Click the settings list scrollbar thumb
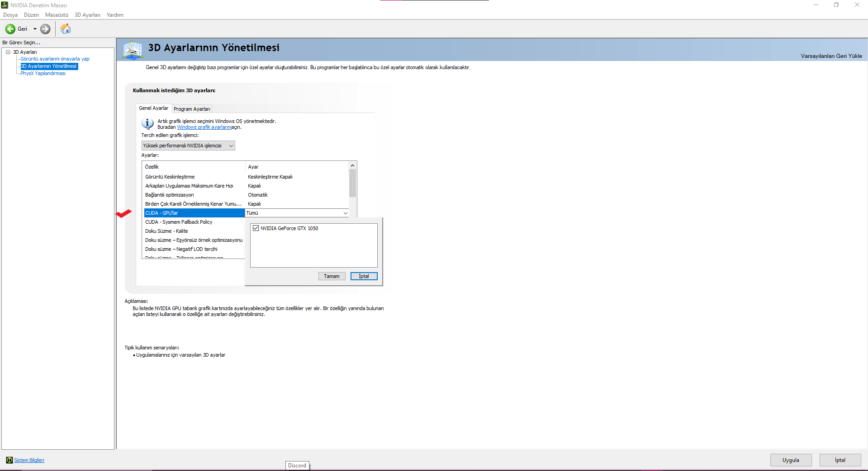 click(352, 183)
